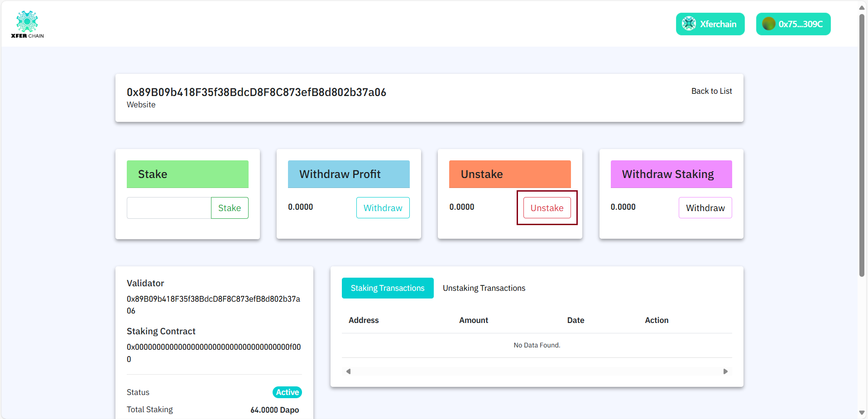Switch to the Unstaking Transactions tab
Viewport: 868px width, 419px height.
[x=484, y=288]
